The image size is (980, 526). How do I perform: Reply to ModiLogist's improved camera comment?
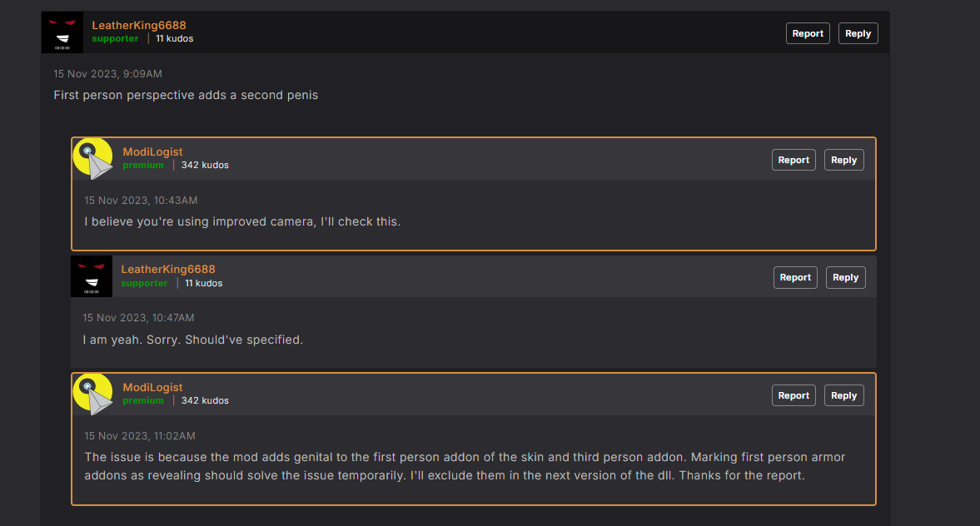point(843,160)
